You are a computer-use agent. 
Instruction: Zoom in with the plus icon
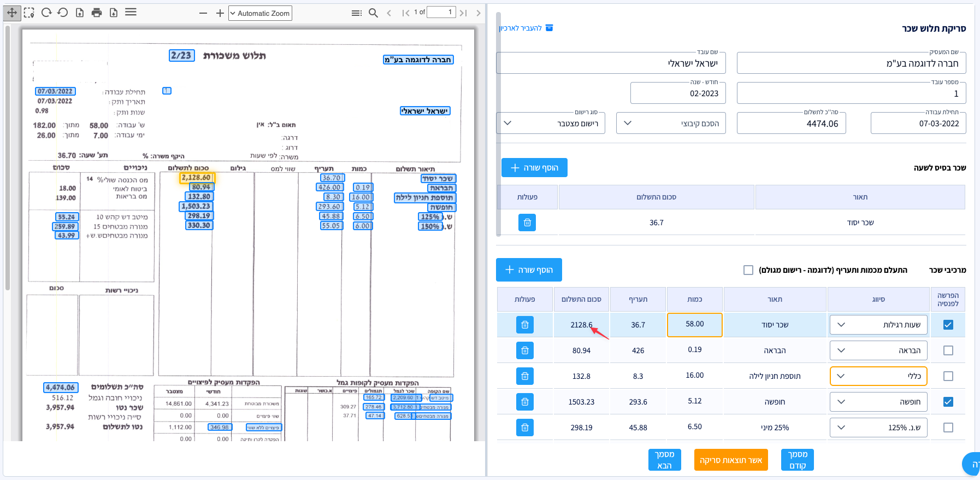[x=220, y=13]
